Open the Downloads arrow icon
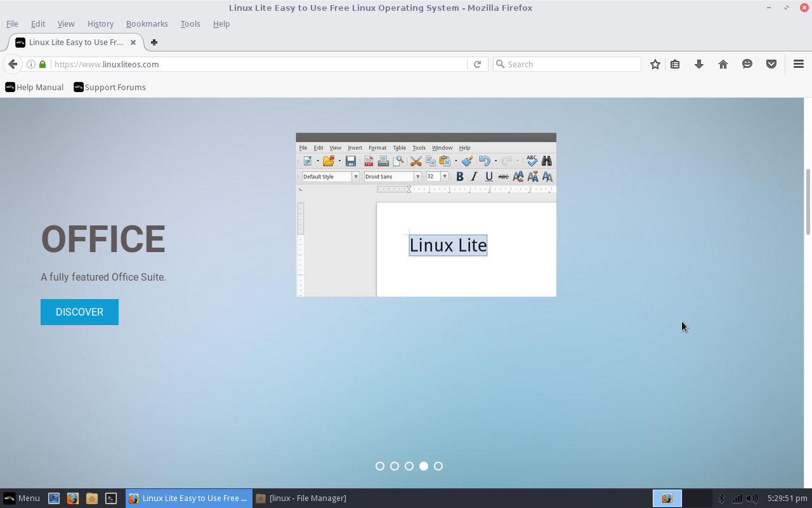Viewport: 812px width, 508px height. tap(699, 64)
